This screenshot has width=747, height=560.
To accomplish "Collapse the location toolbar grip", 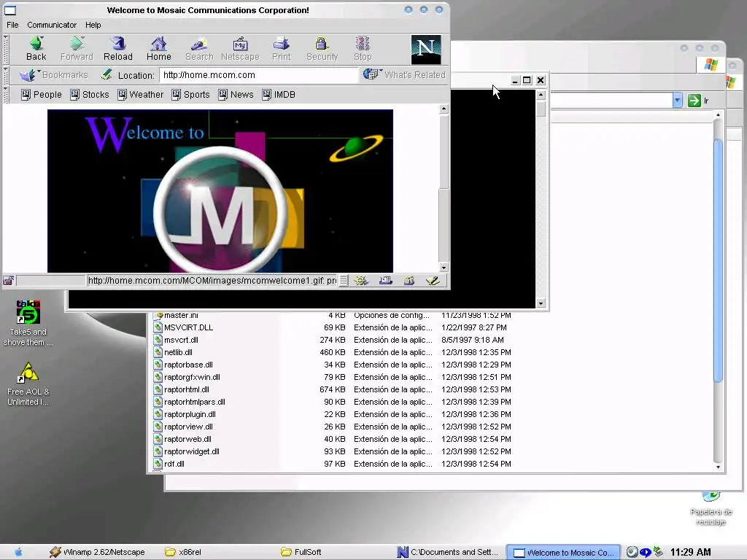I will click(6, 75).
